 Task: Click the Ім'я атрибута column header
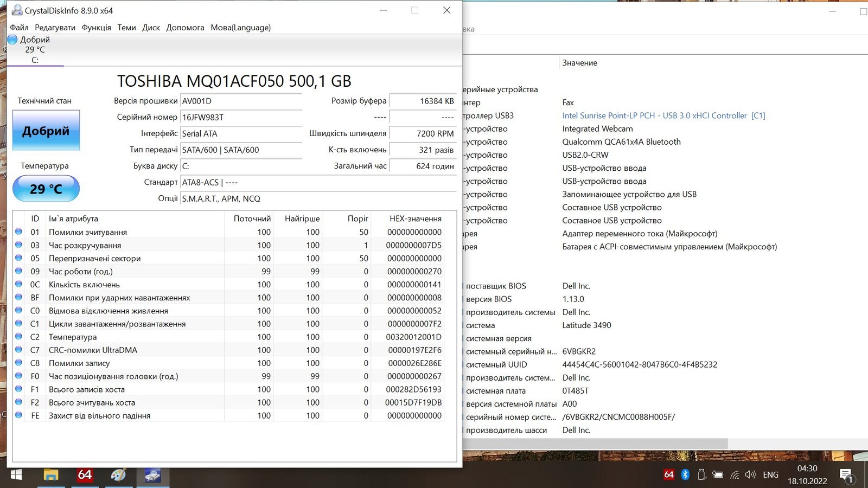[x=135, y=219]
